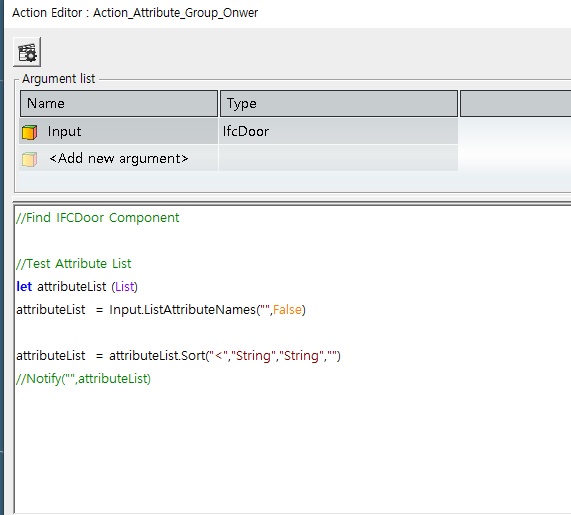Viewport: 571px width, 515px height.
Task: Place cursor on //Test Attribute List comment
Action: 74,263
